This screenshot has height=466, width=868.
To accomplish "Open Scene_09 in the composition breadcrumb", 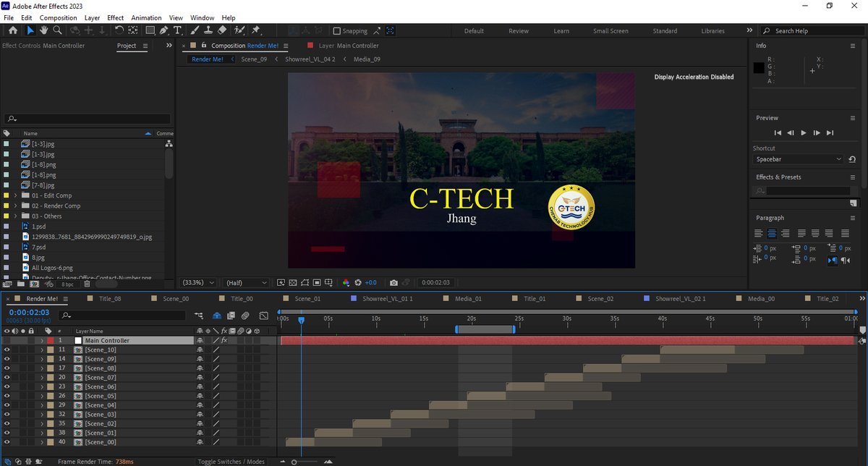I will [254, 59].
